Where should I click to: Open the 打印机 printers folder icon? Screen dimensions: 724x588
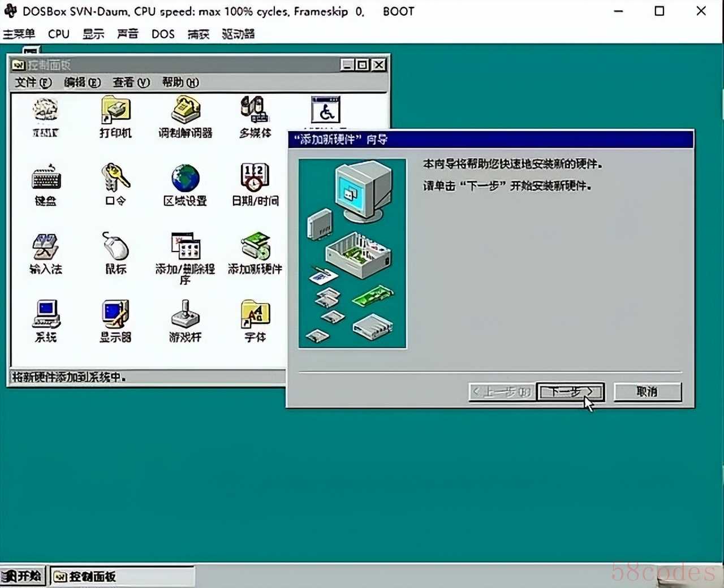(x=116, y=116)
